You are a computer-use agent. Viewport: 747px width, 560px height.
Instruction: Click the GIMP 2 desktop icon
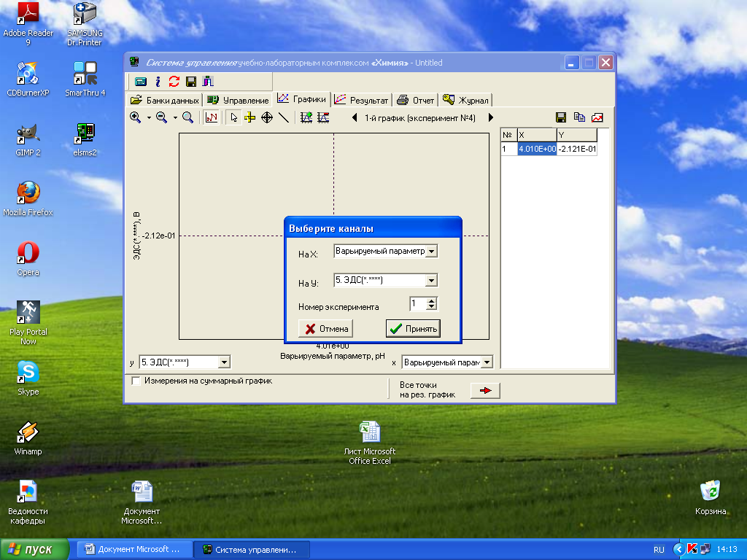pos(28,139)
